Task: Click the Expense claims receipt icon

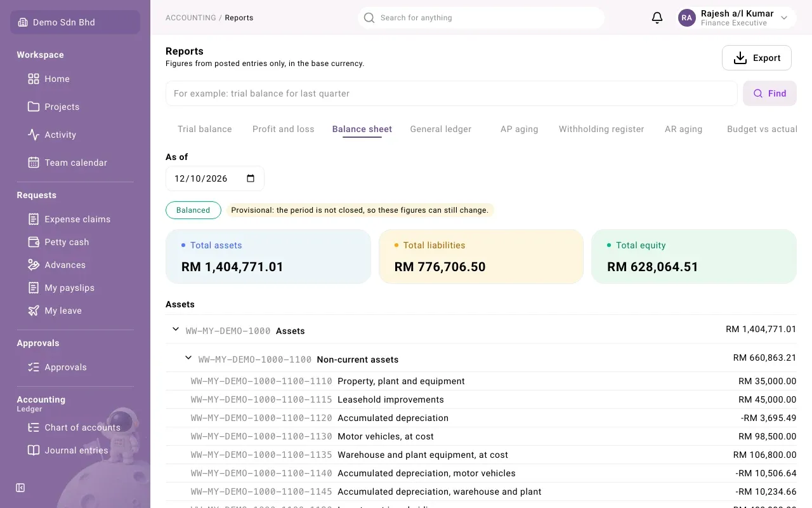Action: (x=34, y=219)
